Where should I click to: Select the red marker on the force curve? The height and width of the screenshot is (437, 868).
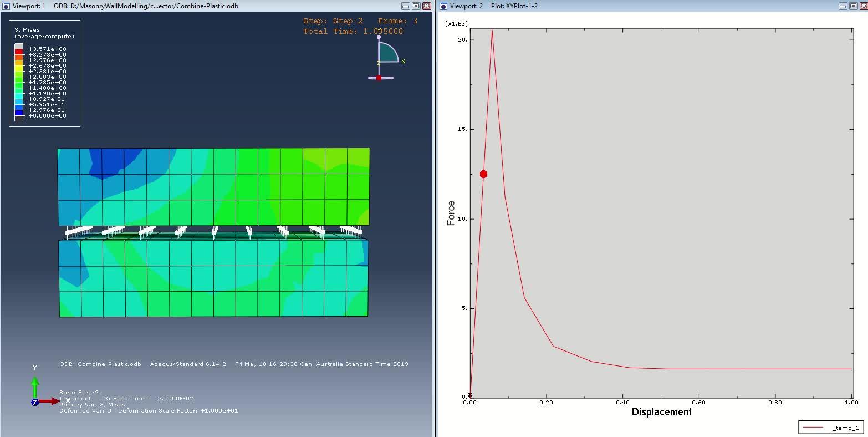tap(483, 174)
